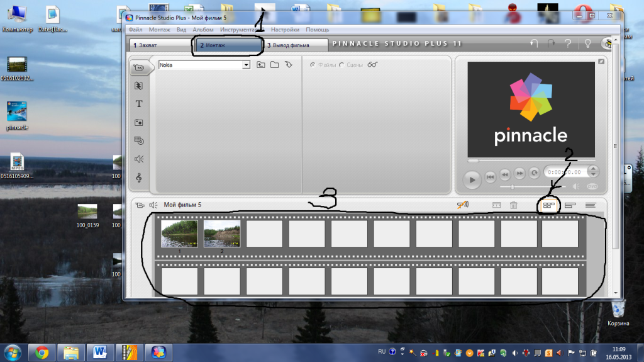Select the pinnacle desktop icon

tap(17, 116)
